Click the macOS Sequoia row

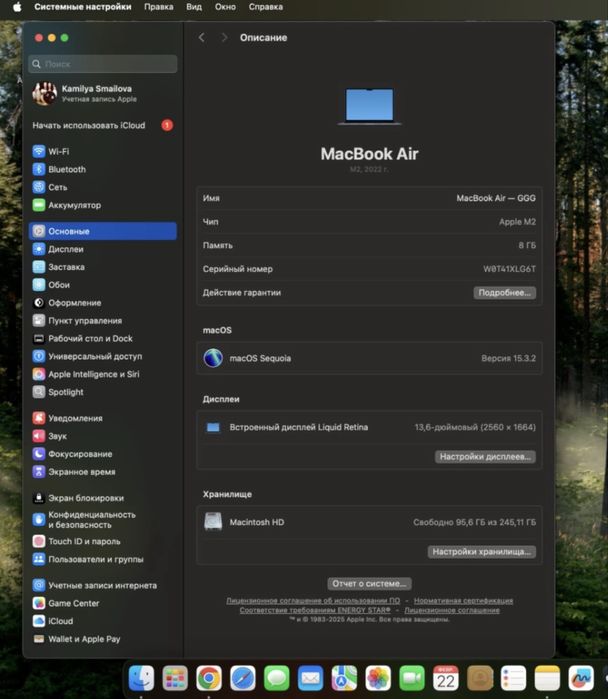pyautogui.click(x=369, y=358)
